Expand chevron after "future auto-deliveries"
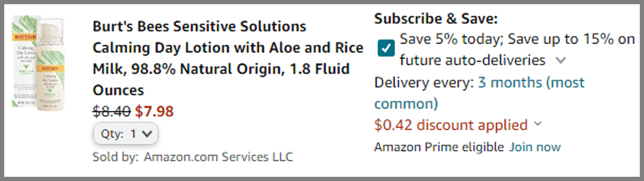The height and width of the screenshot is (181, 644). [561, 60]
